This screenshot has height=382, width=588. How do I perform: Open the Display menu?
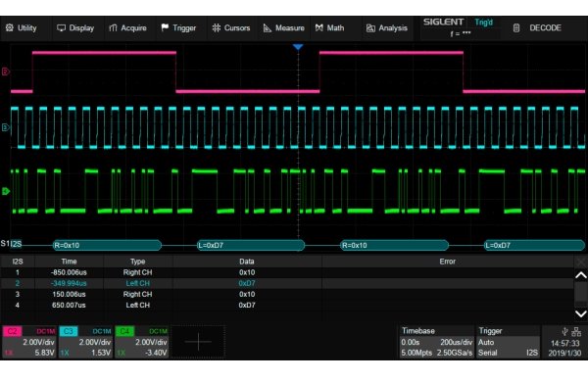pyautogui.click(x=75, y=28)
